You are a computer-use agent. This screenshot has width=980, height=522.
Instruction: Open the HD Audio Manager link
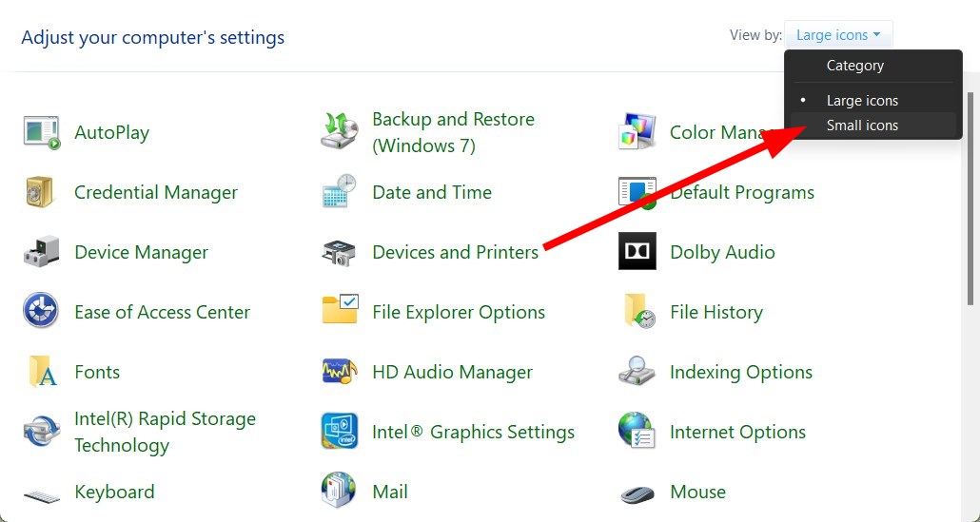pyautogui.click(x=453, y=372)
